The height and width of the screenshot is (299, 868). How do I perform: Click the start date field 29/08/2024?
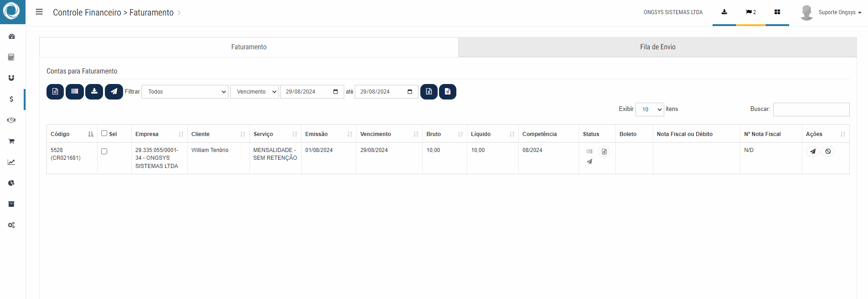[312, 92]
